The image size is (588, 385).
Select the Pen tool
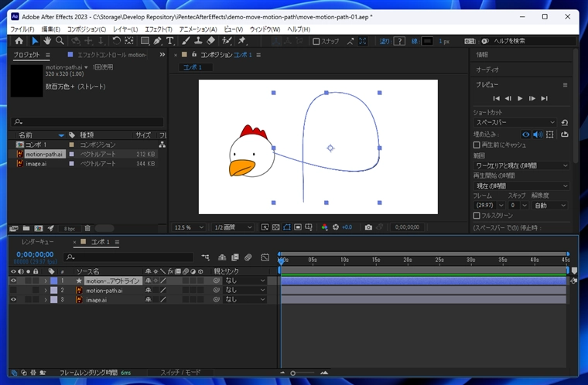coord(158,41)
